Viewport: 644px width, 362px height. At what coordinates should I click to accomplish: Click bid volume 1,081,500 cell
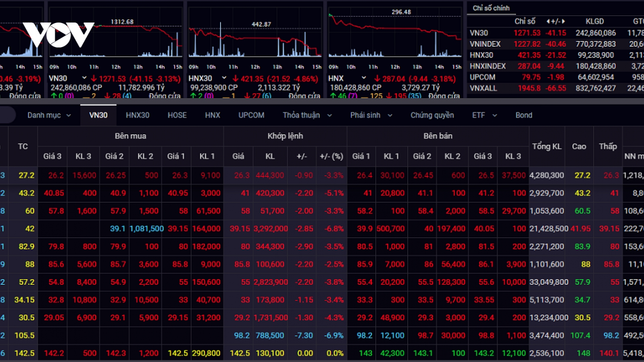tap(147, 228)
